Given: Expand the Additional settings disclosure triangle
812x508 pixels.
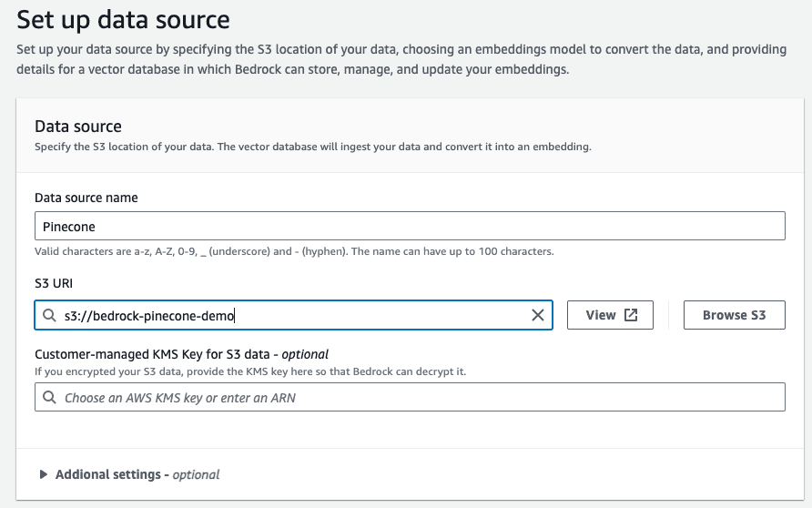Looking at the screenshot, I should (x=43, y=474).
